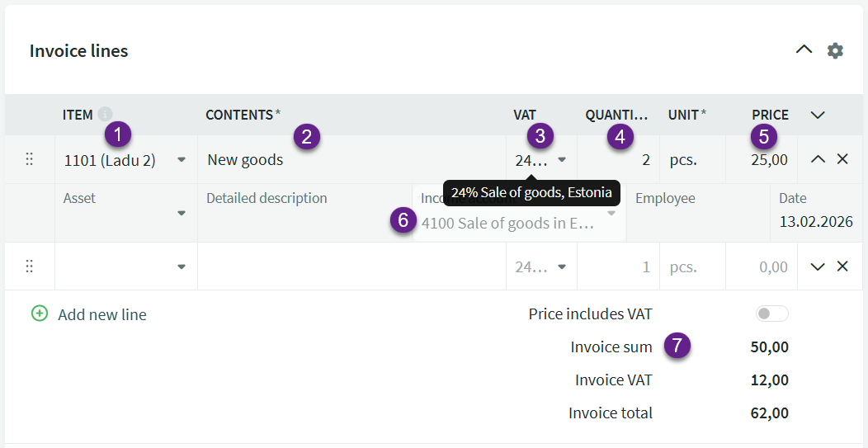Delete the first invoice line

click(x=842, y=159)
